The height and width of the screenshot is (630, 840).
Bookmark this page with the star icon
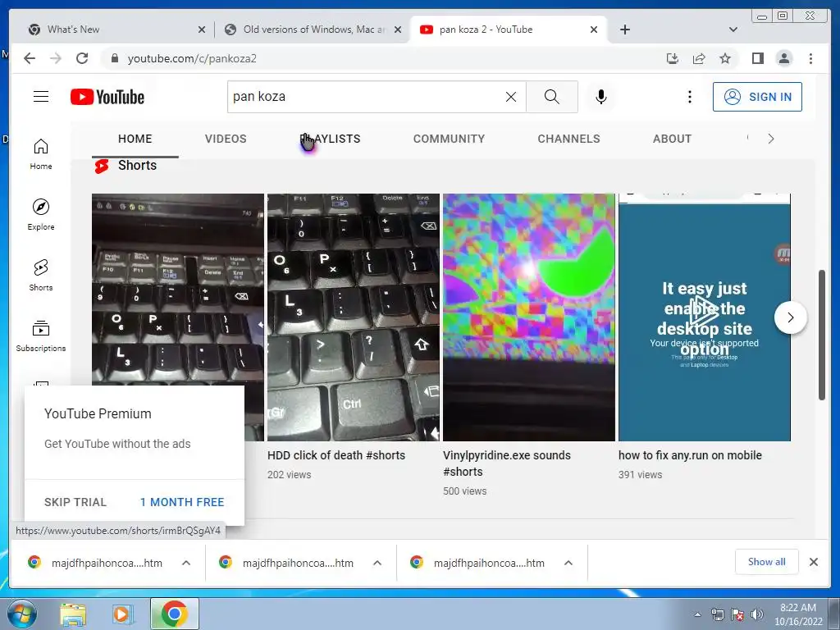point(725,58)
